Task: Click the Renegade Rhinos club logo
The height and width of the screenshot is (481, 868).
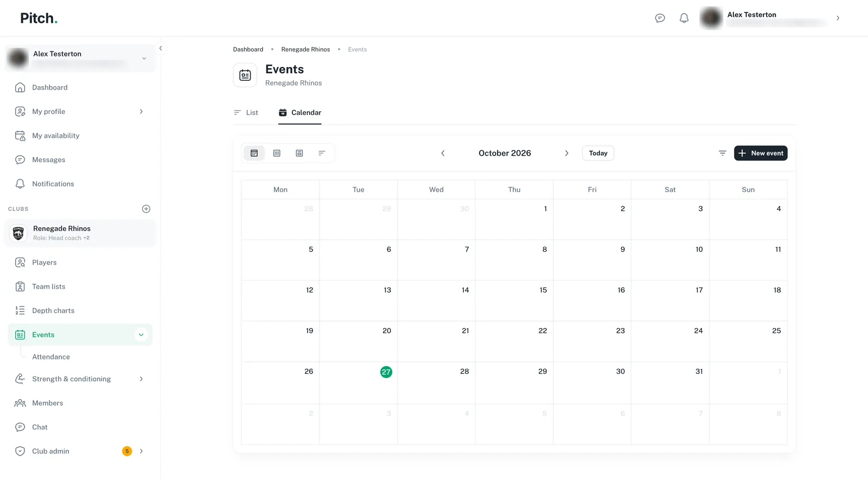Action: click(x=18, y=233)
